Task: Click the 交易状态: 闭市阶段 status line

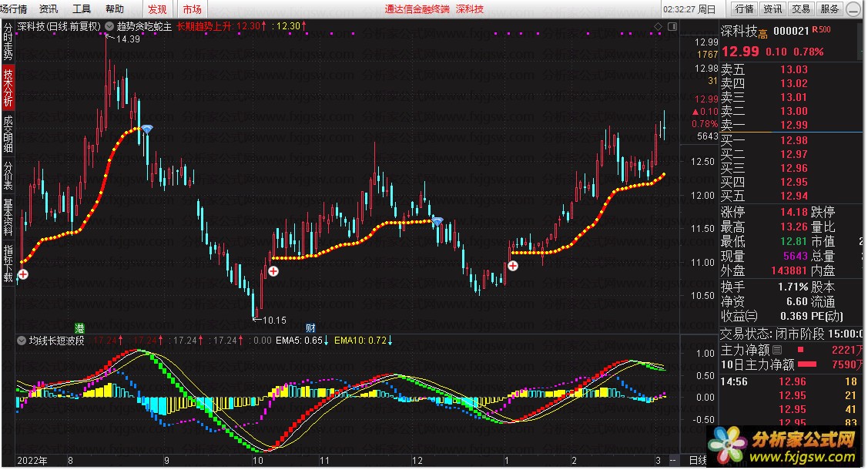Action: [792, 334]
